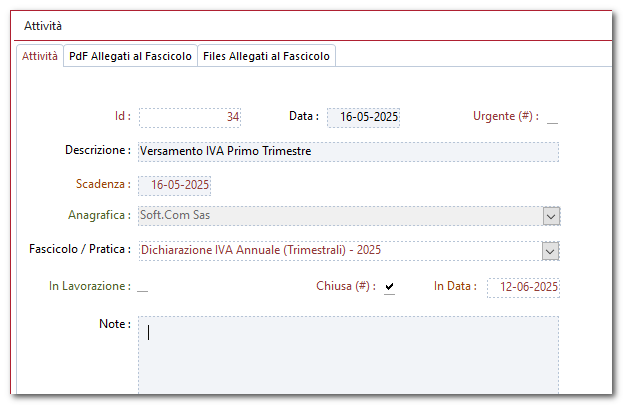The width and height of the screenshot is (623, 405).
Task: Expand the Fascicolo / Pratica dropdown arrow
Action: tap(550, 250)
